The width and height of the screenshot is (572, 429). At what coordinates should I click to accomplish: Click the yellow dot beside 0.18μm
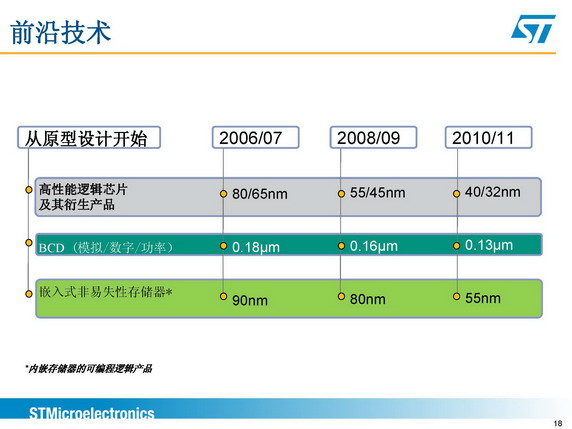coord(224,246)
